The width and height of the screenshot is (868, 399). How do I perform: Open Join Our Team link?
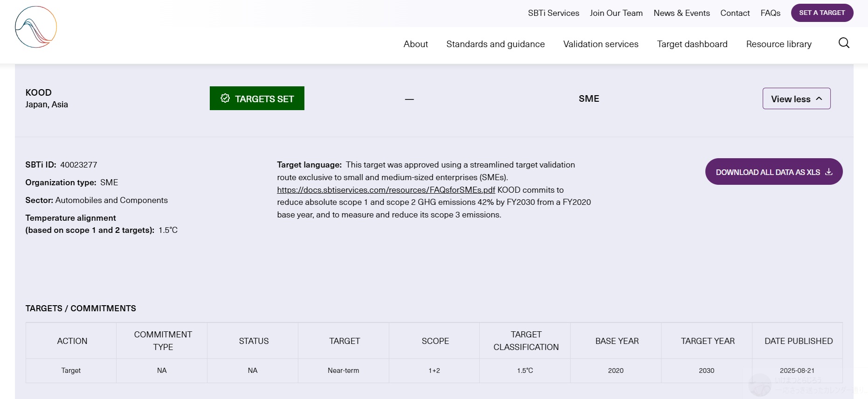point(616,13)
